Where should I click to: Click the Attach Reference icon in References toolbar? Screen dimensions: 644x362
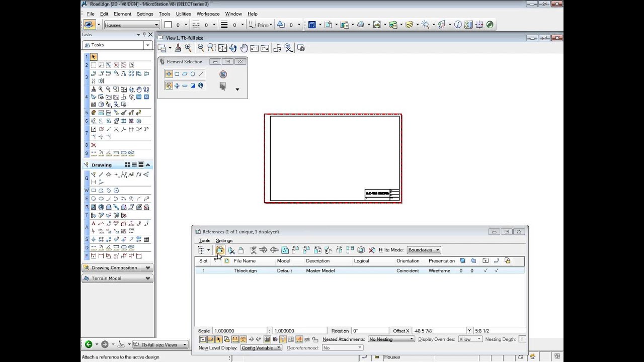point(220,250)
